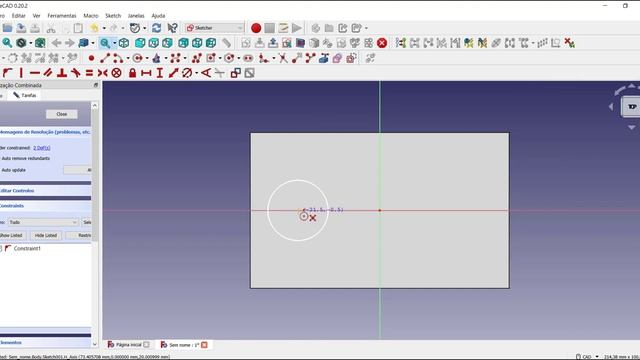Toggle driving/reference constraint icon

pos(236,73)
